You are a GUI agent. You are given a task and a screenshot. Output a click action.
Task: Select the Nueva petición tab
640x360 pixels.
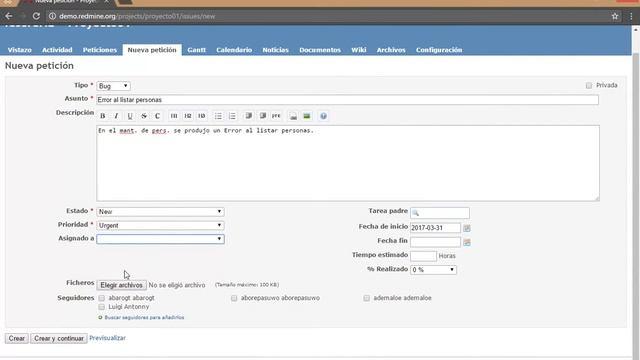point(152,50)
